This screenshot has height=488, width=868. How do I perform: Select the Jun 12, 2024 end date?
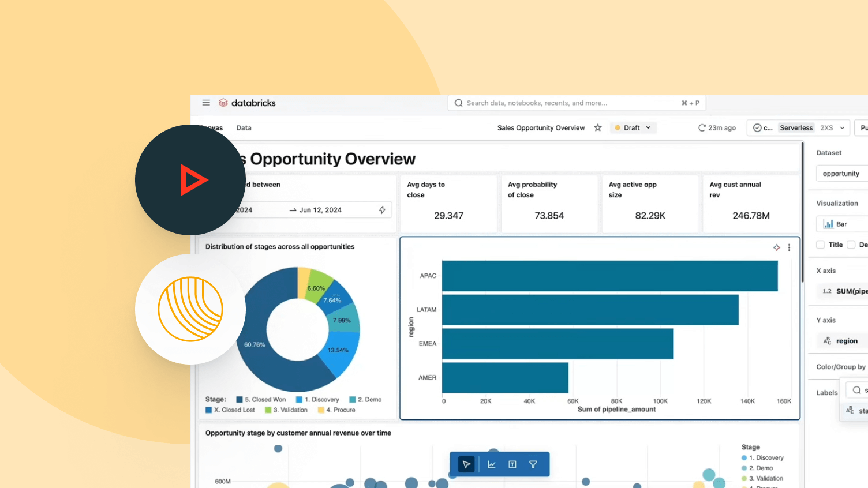(320, 210)
